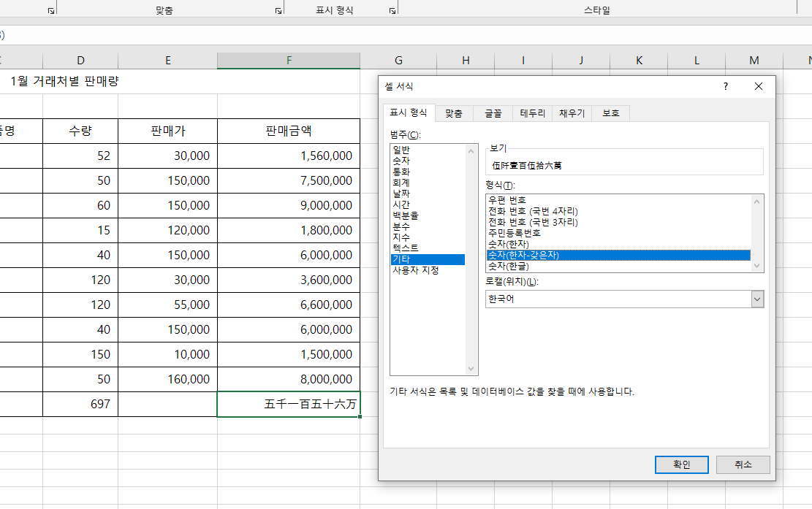
Task: Select 숫자 in the category list
Action: point(428,161)
